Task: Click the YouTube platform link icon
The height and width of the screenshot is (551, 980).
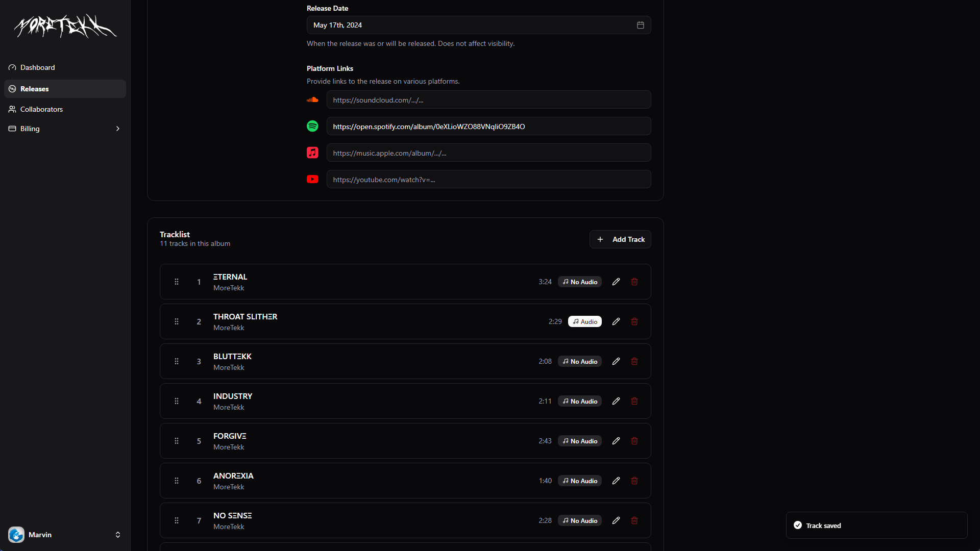Action: 312,179
